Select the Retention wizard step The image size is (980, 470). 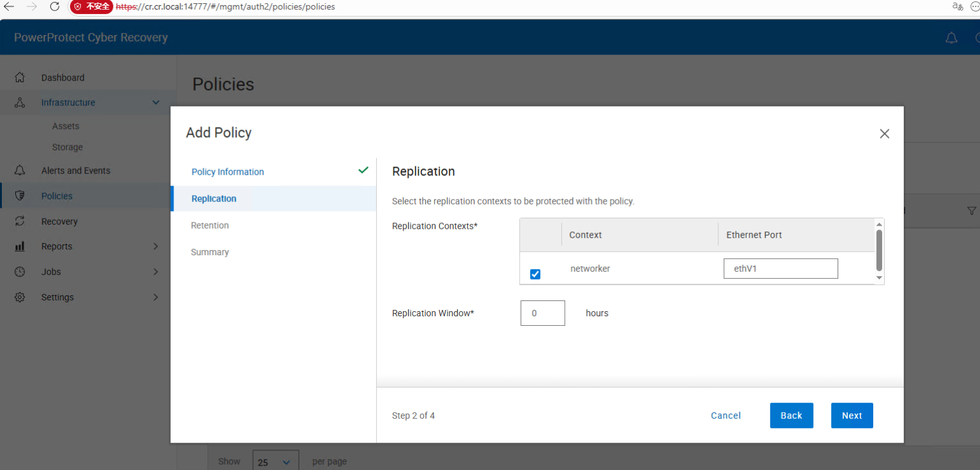210,225
